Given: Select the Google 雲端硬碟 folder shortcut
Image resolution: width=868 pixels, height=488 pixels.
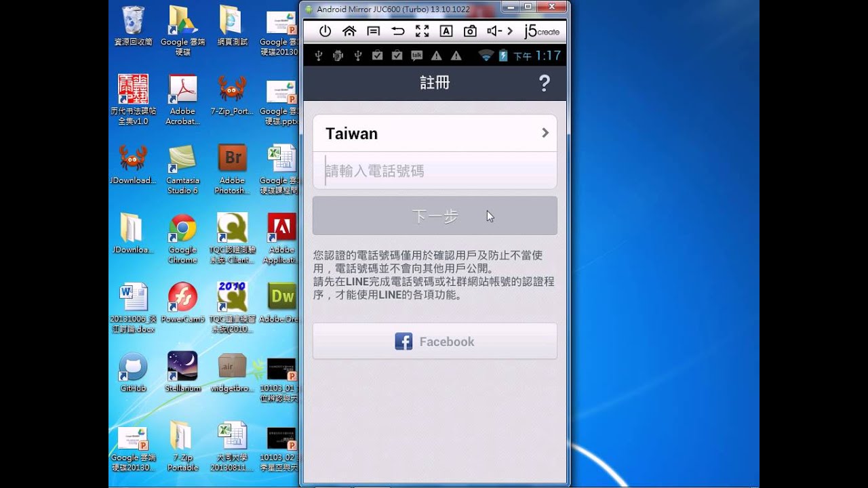Looking at the screenshot, I should (x=182, y=30).
